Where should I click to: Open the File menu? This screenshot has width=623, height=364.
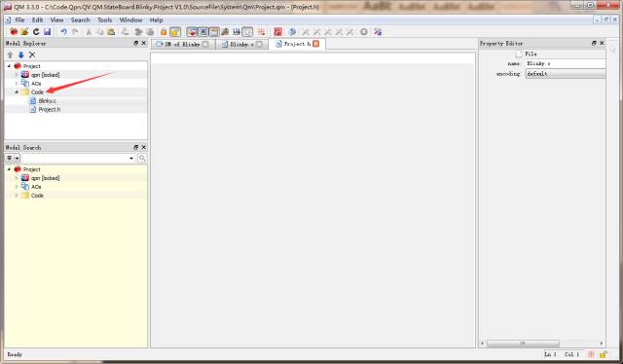pos(19,19)
